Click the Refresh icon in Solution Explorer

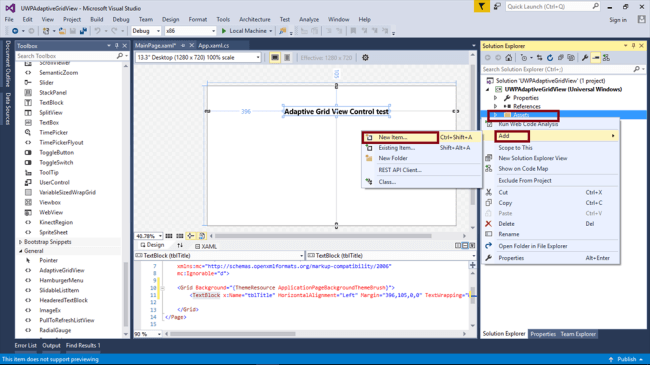pyautogui.click(x=550, y=58)
